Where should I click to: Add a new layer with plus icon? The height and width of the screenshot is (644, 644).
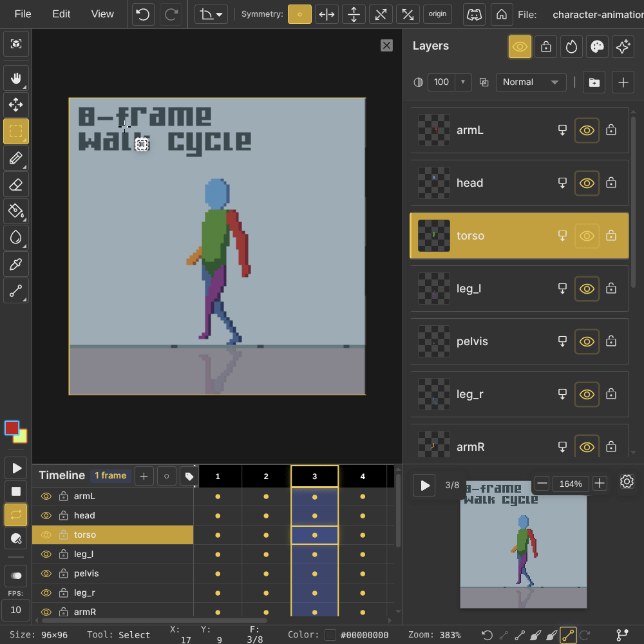click(623, 82)
